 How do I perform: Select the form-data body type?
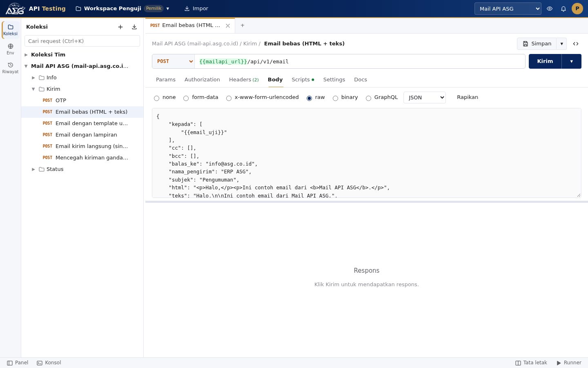point(186,98)
